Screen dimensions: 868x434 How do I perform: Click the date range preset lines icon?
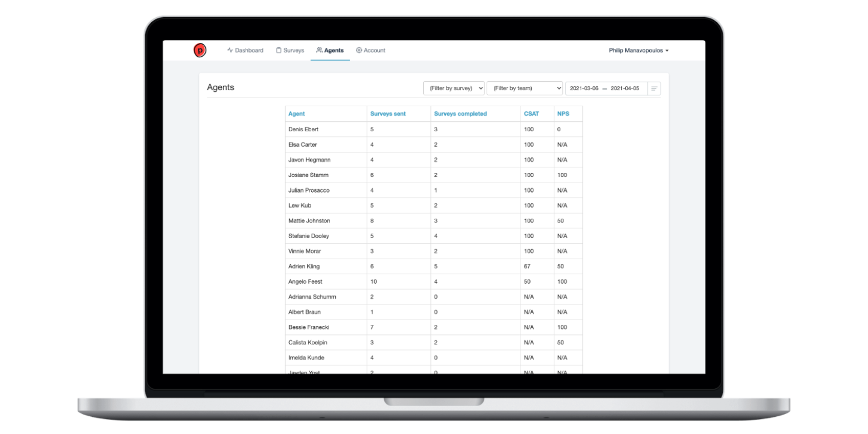point(654,88)
